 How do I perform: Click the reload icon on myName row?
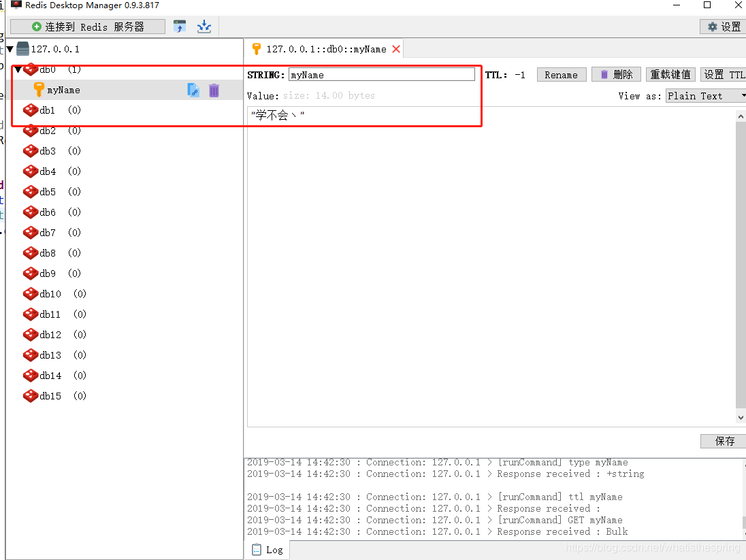[x=193, y=90]
